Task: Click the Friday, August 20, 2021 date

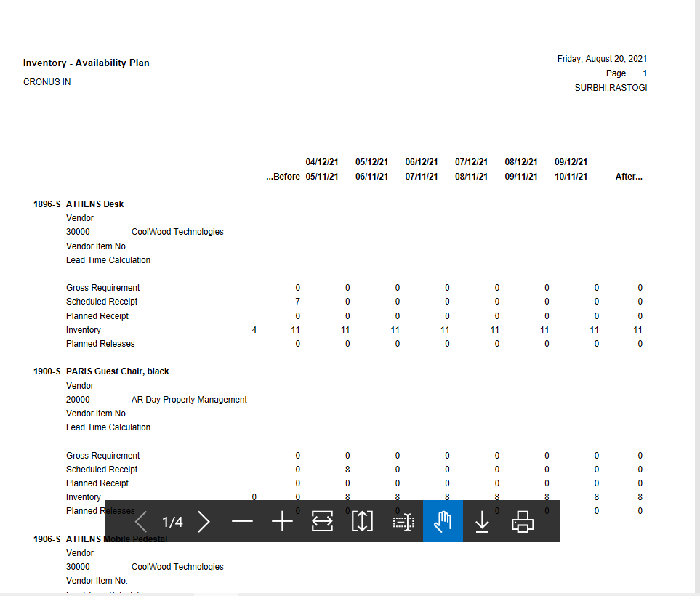Action: (602, 58)
